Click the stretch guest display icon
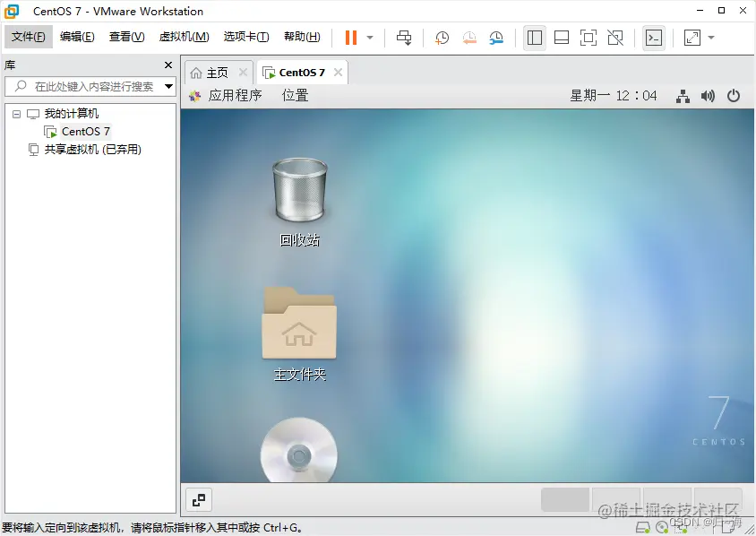Viewport: 756px width, 536px height. [692, 37]
